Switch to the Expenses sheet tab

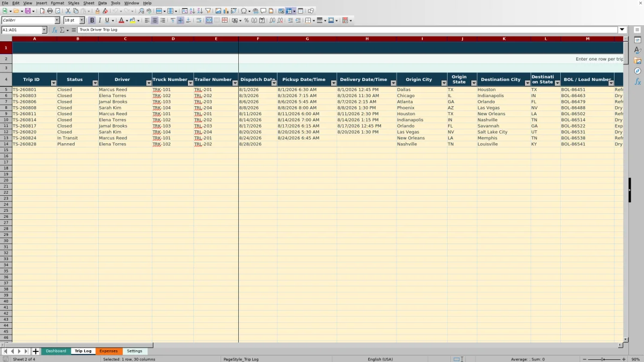(108, 351)
